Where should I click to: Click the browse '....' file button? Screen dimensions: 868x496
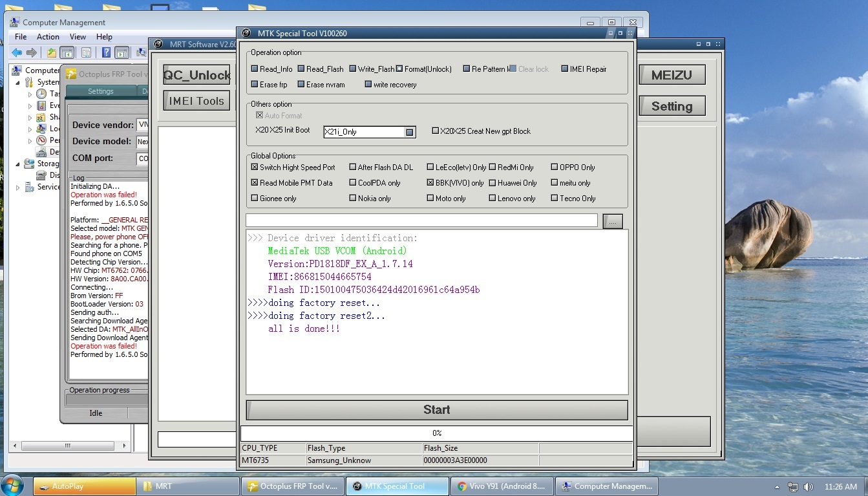613,221
